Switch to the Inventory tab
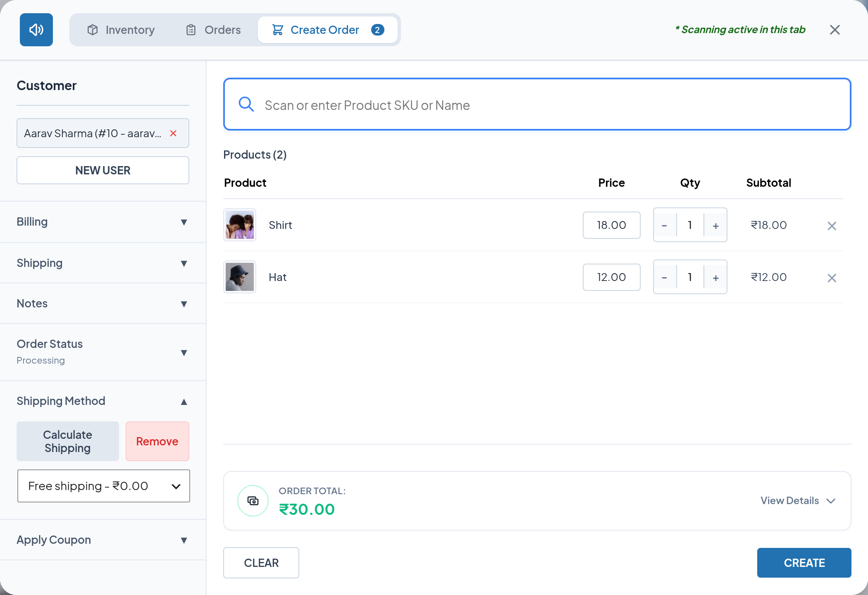 pos(121,30)
